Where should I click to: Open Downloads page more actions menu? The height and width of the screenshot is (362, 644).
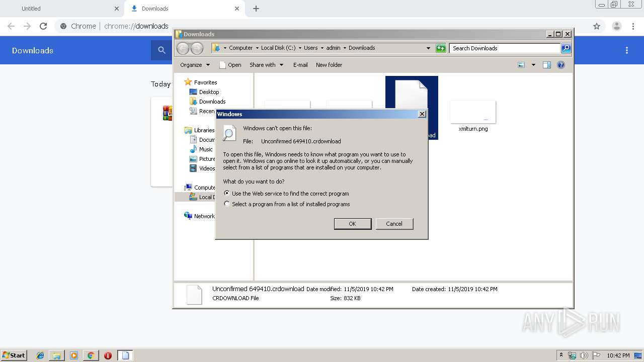point(627,50)
